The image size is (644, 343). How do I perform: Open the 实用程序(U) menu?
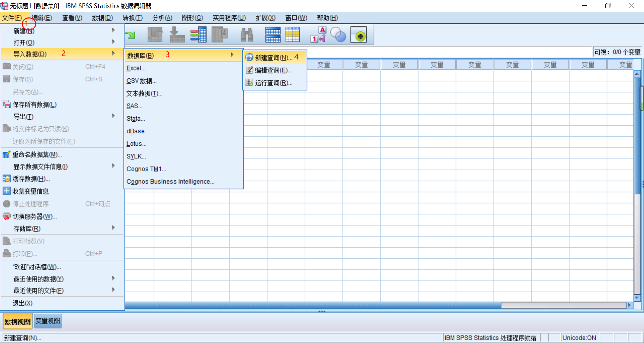click(229, 18)
